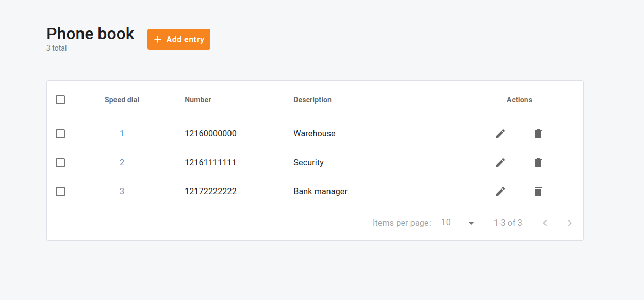
Task: Select all entries with header checkbox
Action: tap(60, 100)
